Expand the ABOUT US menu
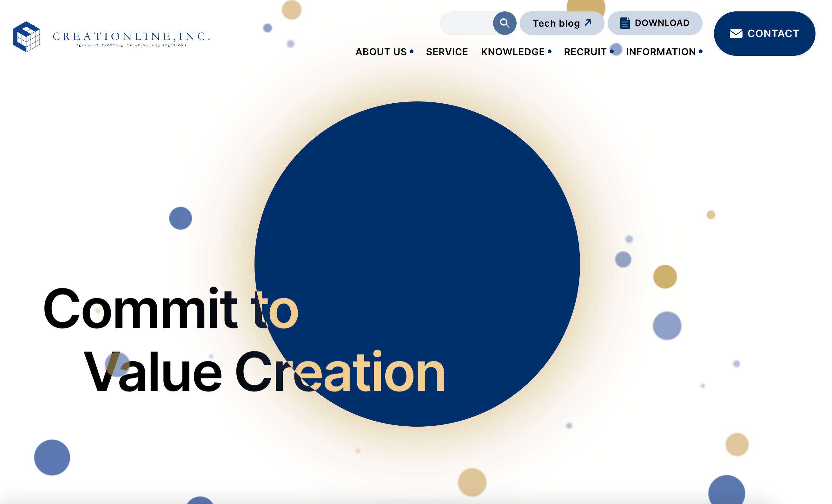 (381, 51)
